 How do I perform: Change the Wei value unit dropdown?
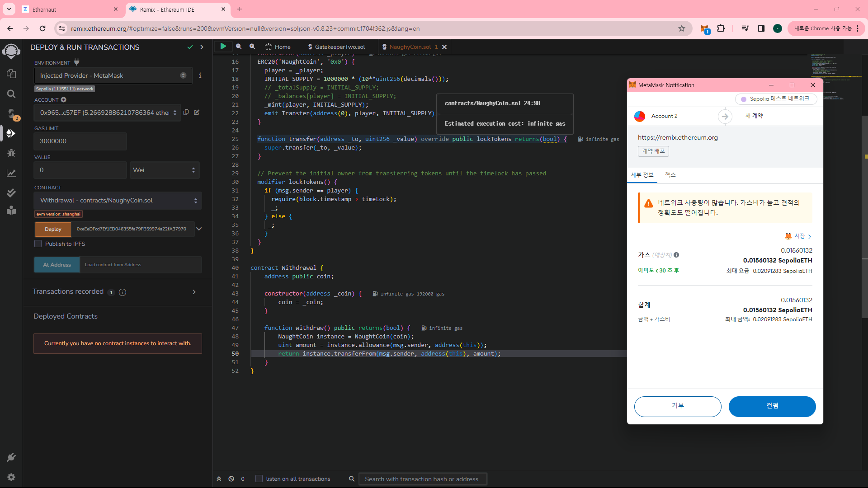tap(165, 170)
